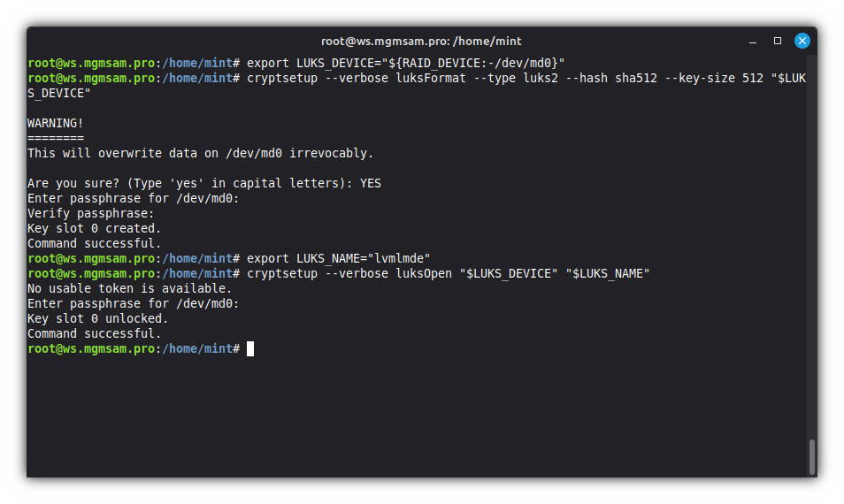
Task: Maximize the terminal window
Action: [778, 41]
